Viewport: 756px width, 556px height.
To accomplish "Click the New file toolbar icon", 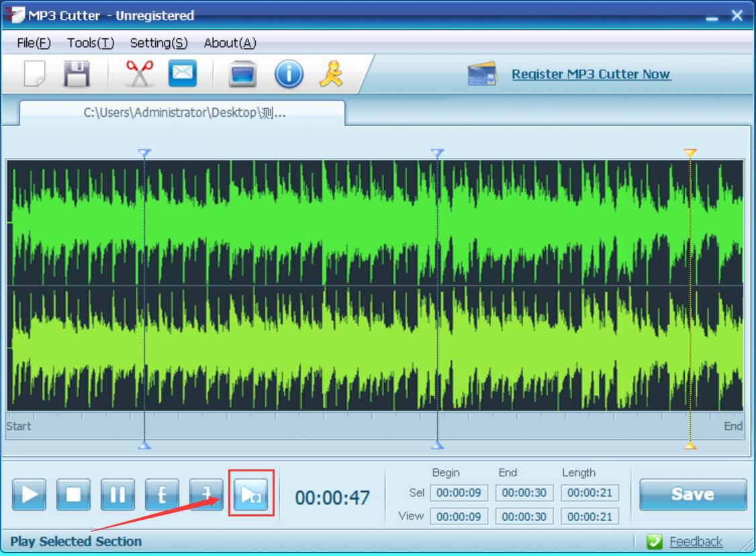I will point(34,74).
